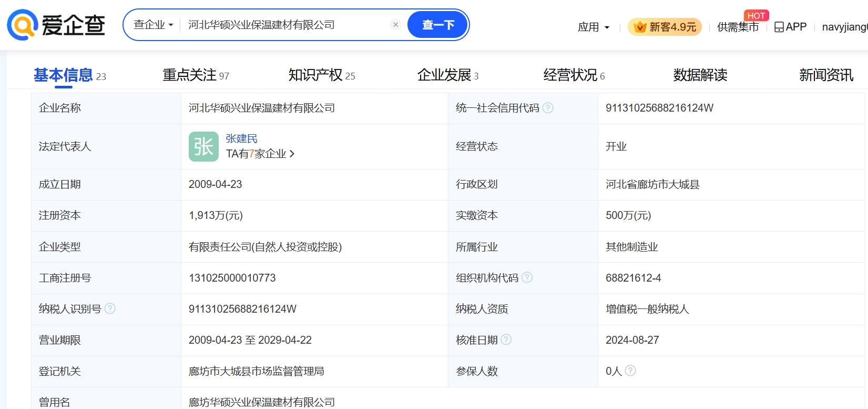
Task: Expand the 应用 dropdown menu
Action: [x=594, y=27]
